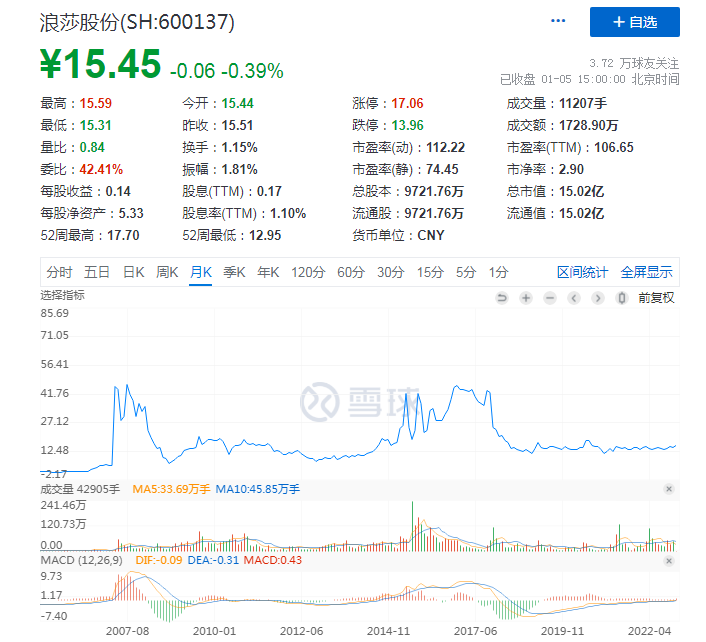Image resolution: width=706 pixels, height=642 pixels.
Task: Click the 最高 value 15.59
Action: click(x=95, y=104)
